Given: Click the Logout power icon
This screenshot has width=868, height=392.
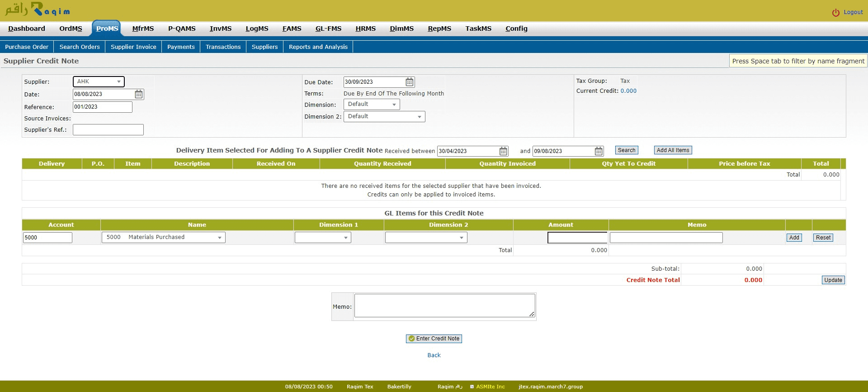Looking at the screenshot, I should click(x=835, y=13).
